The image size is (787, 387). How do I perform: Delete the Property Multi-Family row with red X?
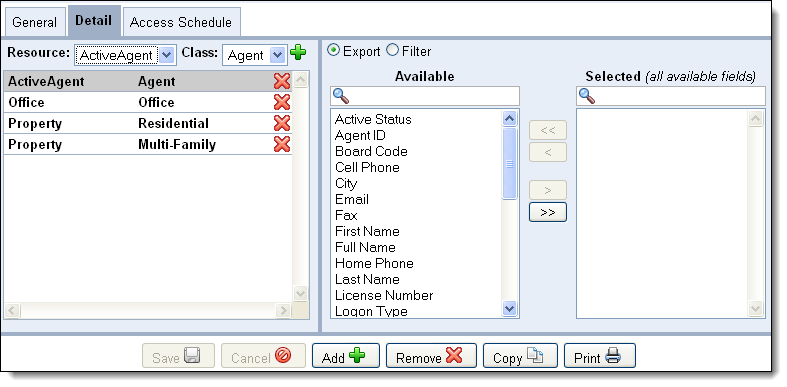pos(282,145)
